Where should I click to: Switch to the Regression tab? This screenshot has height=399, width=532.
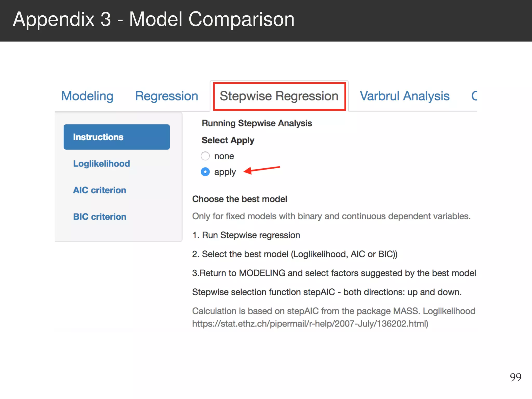(167, 96)
